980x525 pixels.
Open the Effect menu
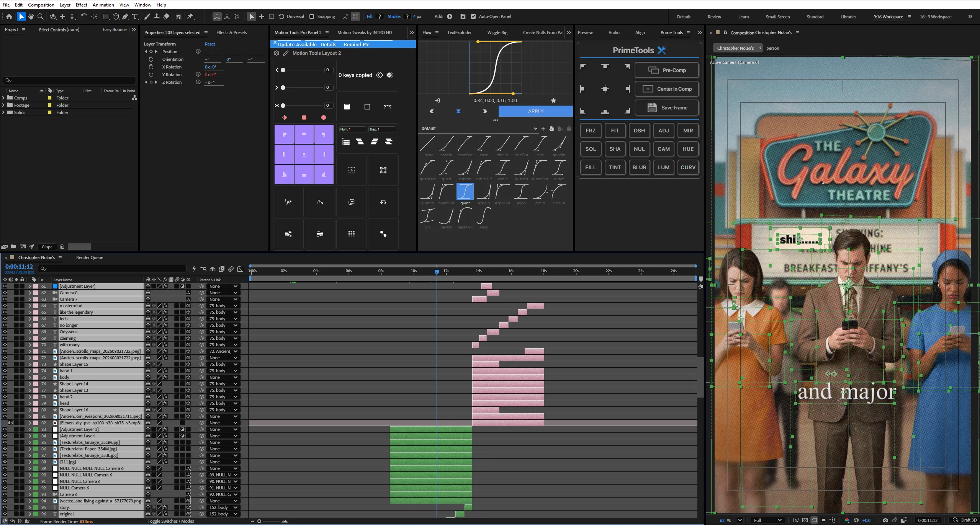[81, 5]
